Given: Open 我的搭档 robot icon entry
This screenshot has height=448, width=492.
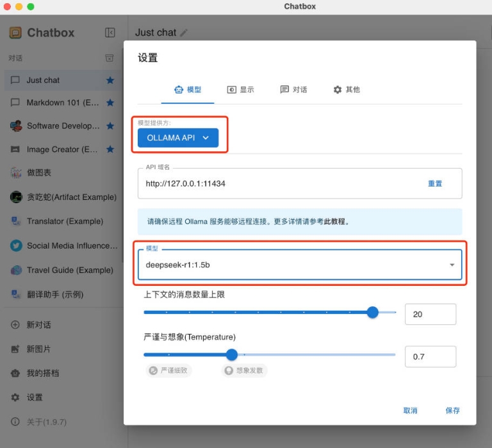Looking at the screenshot, I should 15,373.
